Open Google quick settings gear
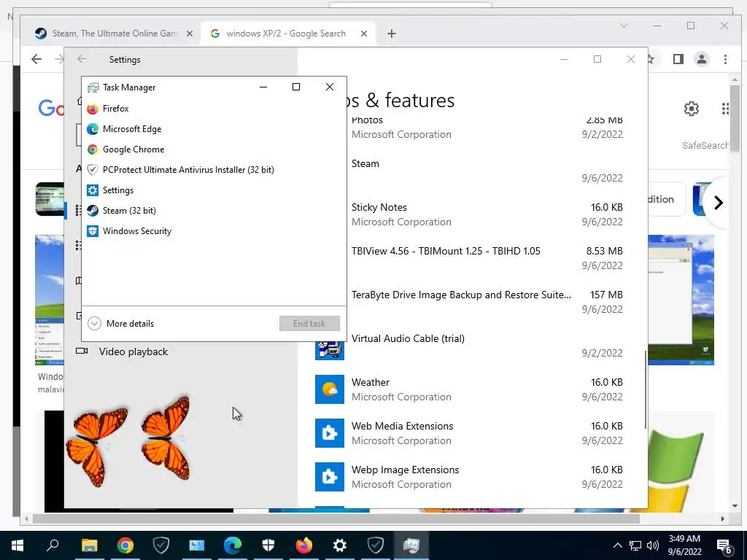This screenshot has height=560, width=747. (x=692, y=109)
